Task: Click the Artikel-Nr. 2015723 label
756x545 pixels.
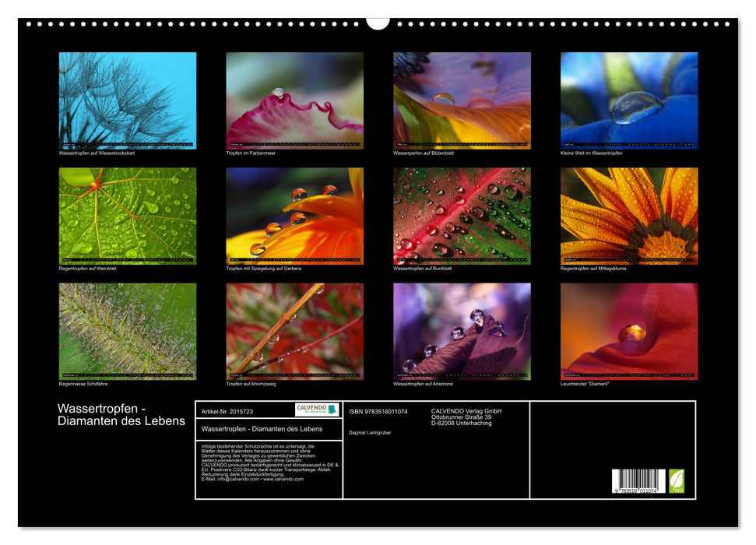Action: pos(227,410)
